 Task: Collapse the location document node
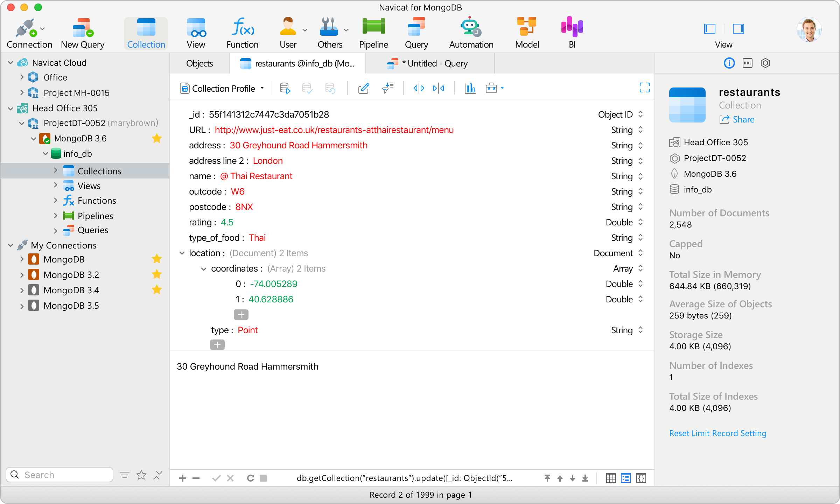coord(182,253)
